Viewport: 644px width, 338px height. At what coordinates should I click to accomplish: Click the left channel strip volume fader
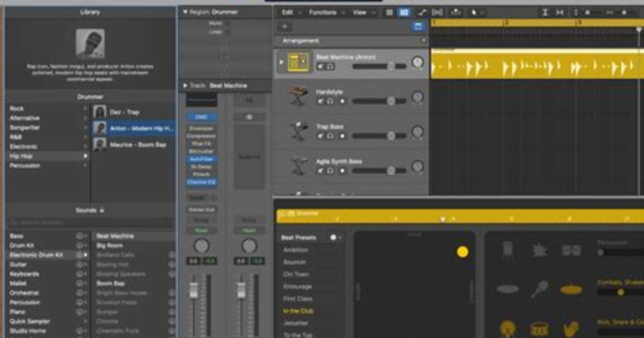(x=193, y=290)
